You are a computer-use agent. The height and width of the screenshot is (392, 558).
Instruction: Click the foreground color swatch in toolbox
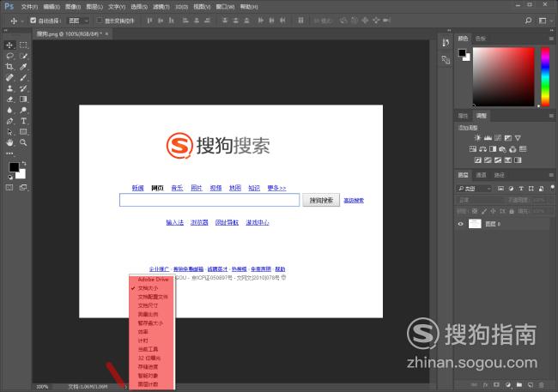coord(14,167)
